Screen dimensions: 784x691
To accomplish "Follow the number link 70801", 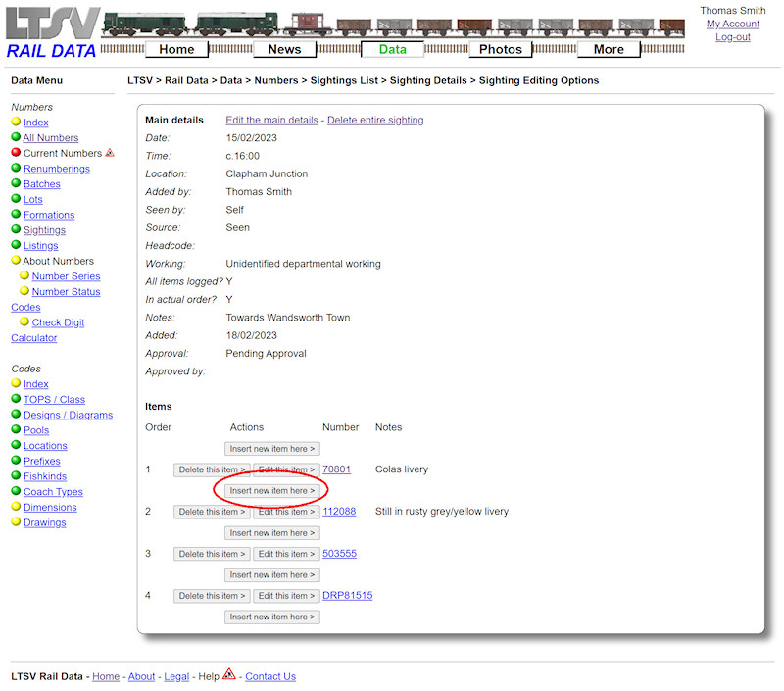I will tap(338, 469).
